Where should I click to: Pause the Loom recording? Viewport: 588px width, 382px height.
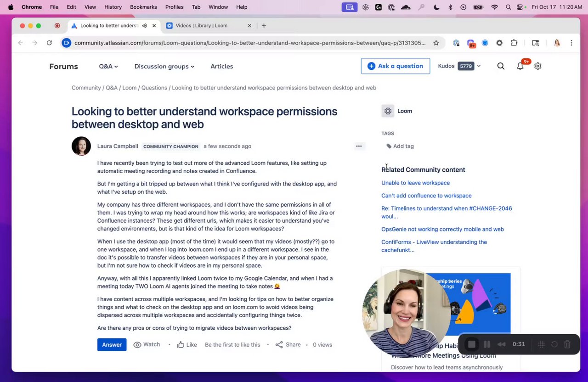point(487,344)
